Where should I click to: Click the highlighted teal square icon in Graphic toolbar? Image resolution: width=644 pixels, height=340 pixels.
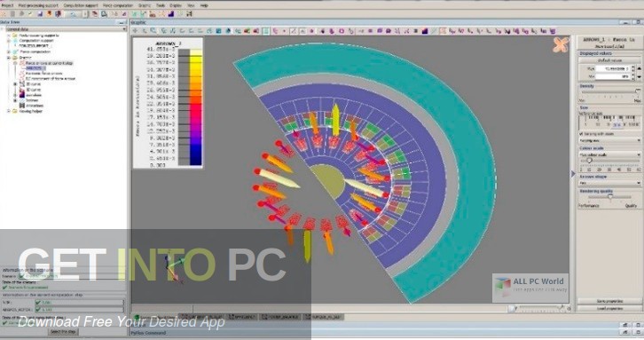coord(266,31)
